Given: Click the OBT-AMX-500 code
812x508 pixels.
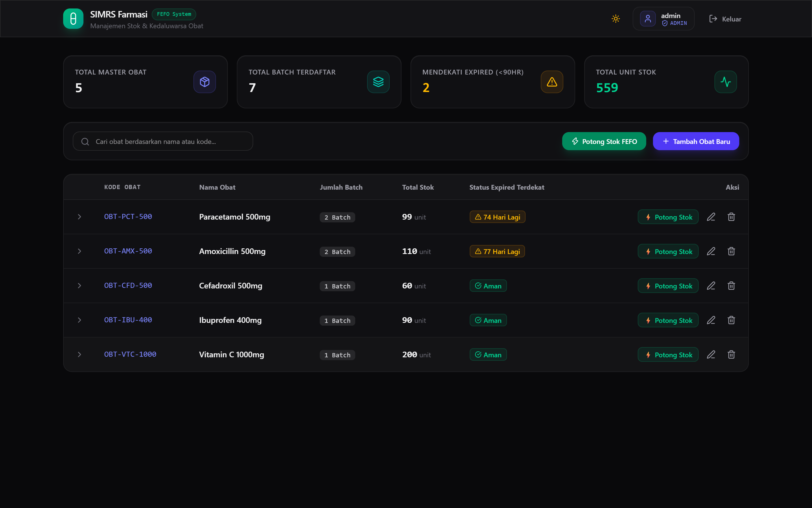Looking at the screenshot, I should click(128, 251).
